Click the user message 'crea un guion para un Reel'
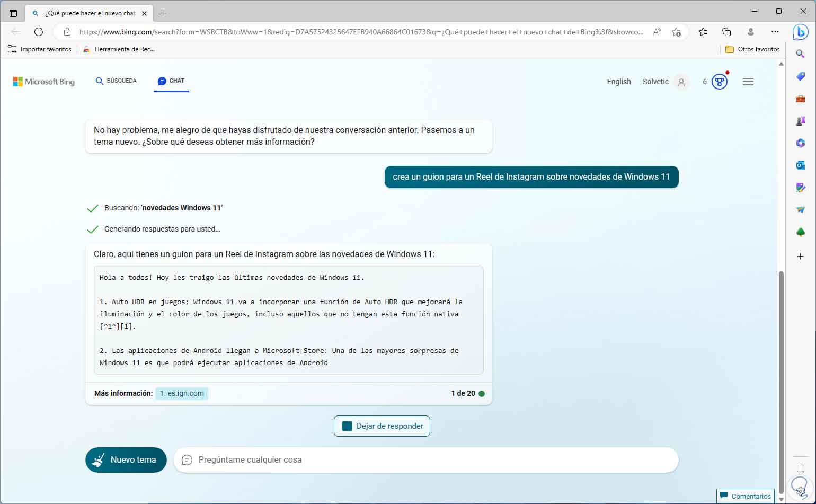Viewport: 816px width, 504px height. (x=531, y=177)
